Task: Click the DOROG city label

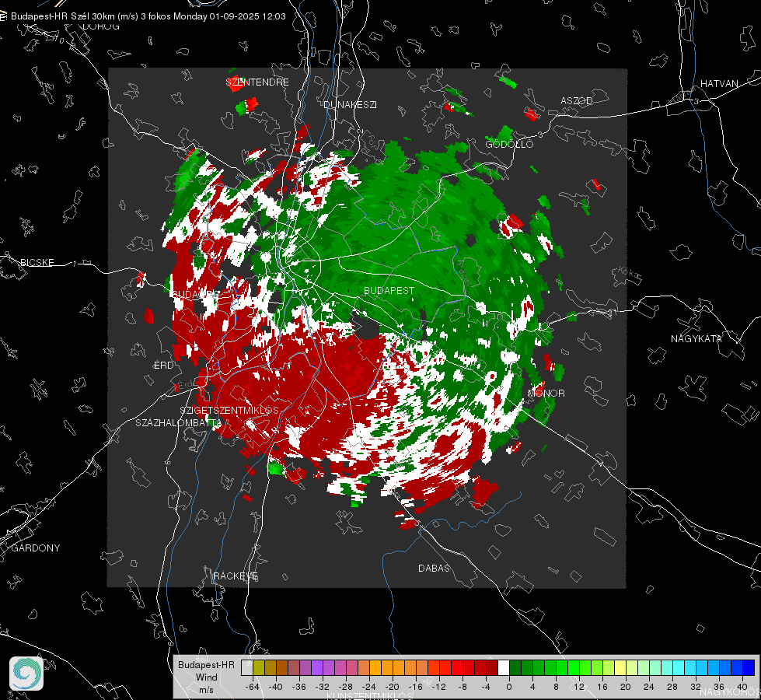Action: tap(101, 26)
